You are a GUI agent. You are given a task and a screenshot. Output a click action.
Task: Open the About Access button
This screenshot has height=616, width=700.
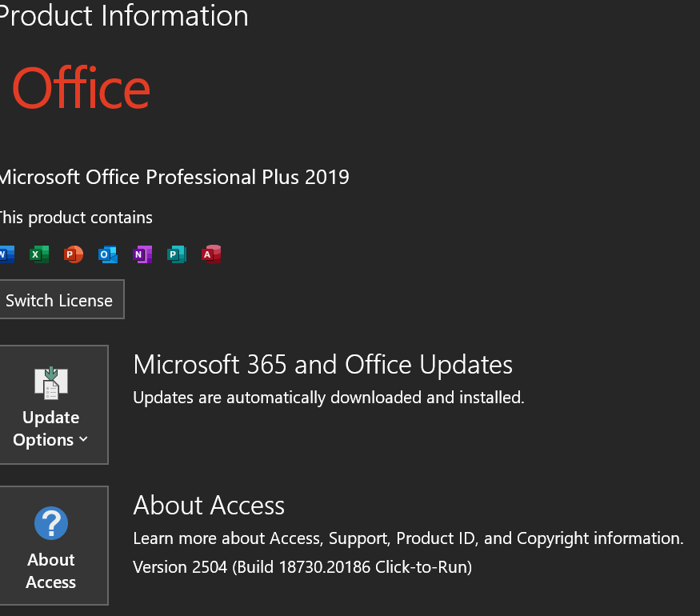tap(51, 546)
